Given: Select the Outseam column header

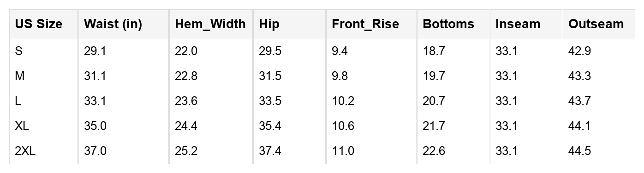Looking at the screenshot, I should pos(599,24).
